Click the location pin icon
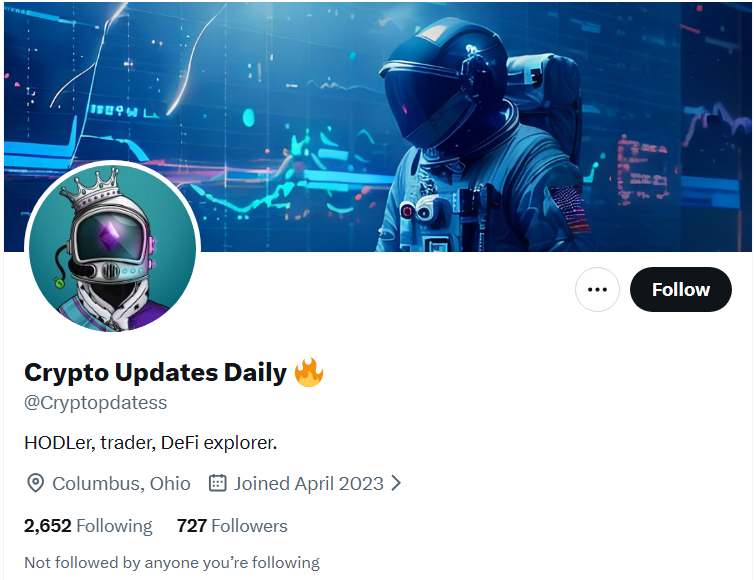The width and height of the screenshot is (756, 580). [x=35, y=483]
